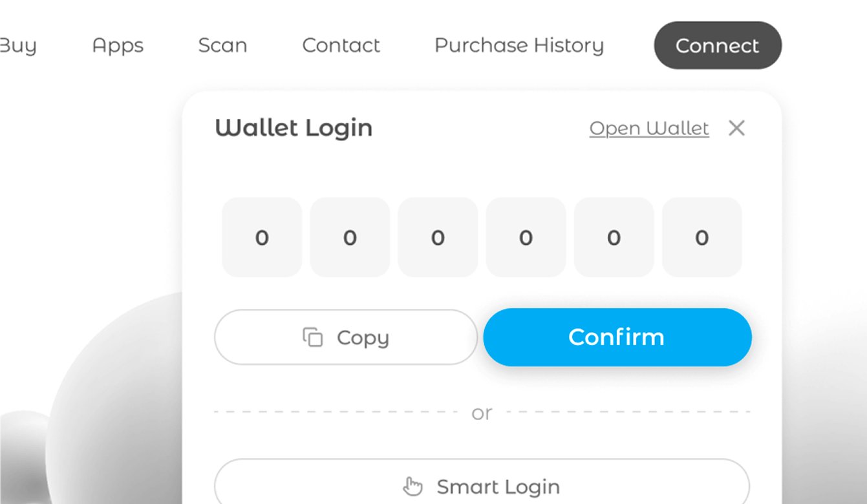Choose the Smart Login option
This screenshot has width=867, height=504.
pos(498,486)
